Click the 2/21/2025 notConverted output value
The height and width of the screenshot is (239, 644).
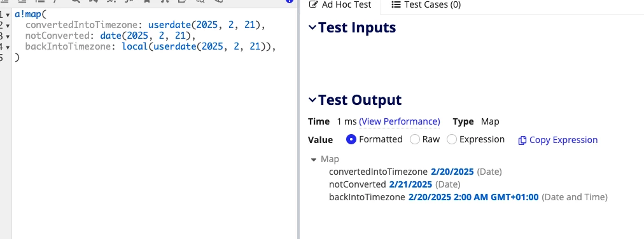(410, 184)
